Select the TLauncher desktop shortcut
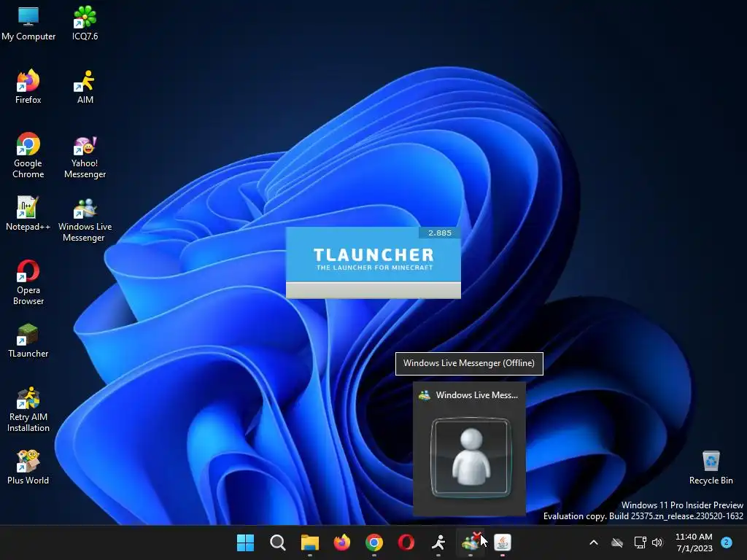This screenshot has height=560, width=747. tap(28, 341)
